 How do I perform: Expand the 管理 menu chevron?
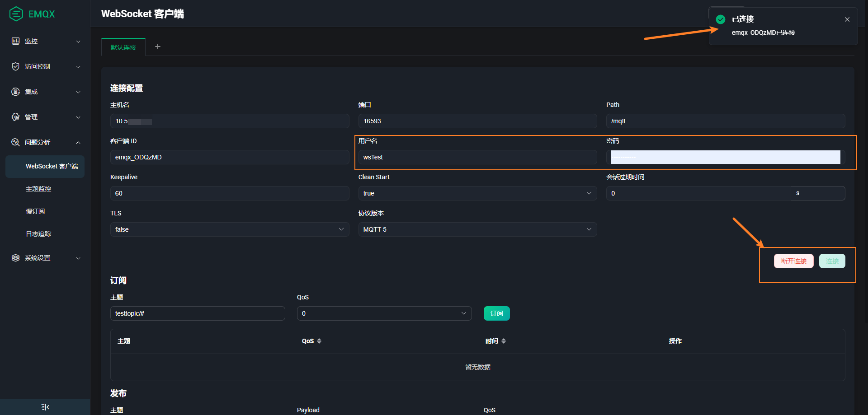tap(78, 117)
